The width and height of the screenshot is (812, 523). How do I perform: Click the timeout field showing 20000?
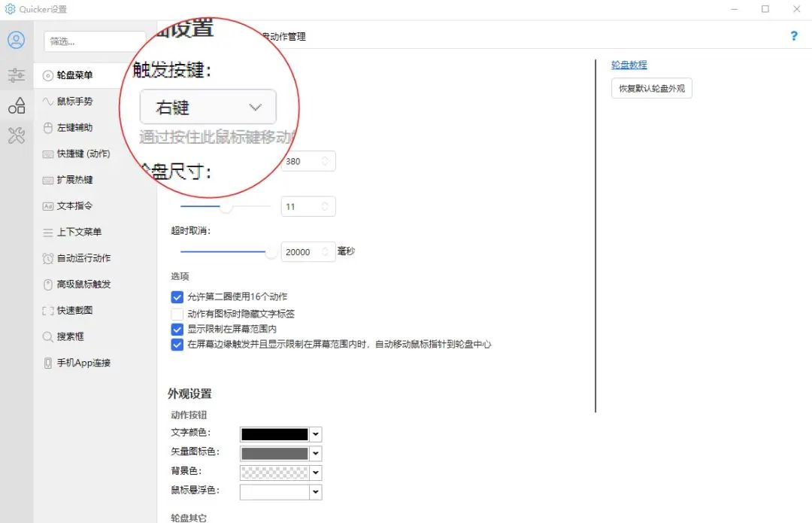(308, 252)
